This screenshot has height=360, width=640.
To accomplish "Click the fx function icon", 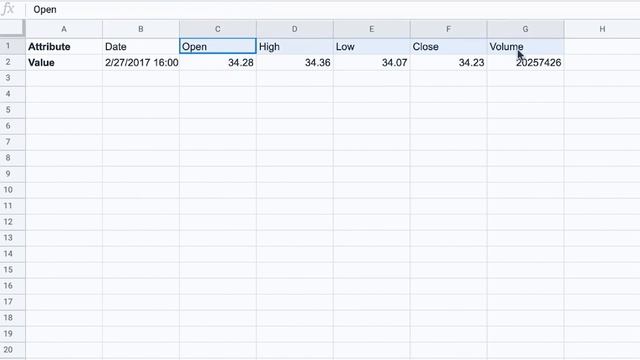I will pos(8,9).
